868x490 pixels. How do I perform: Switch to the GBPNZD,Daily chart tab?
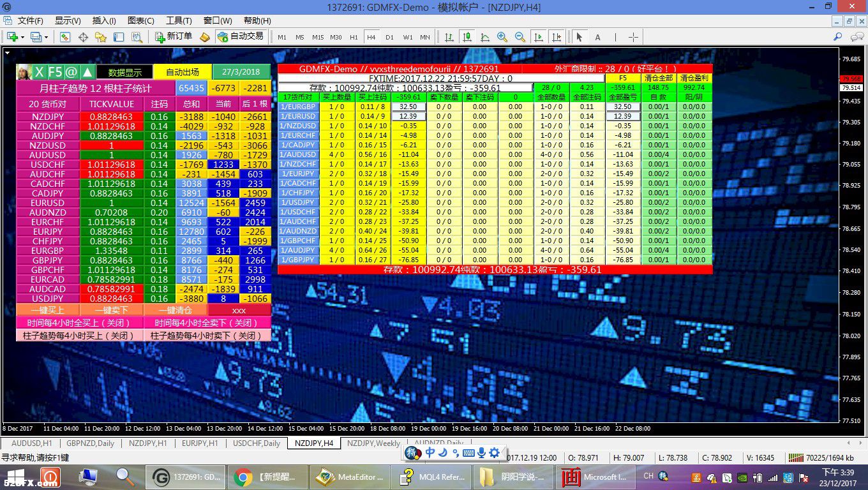pos(90,443)
